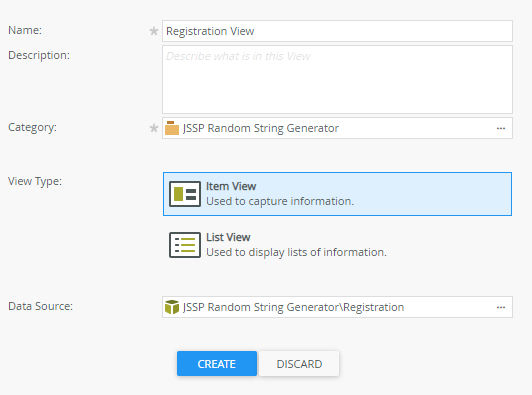Click the Data Source Registration path text
Image resolution: width=532 pixels, height=395 pixels.
293,307
